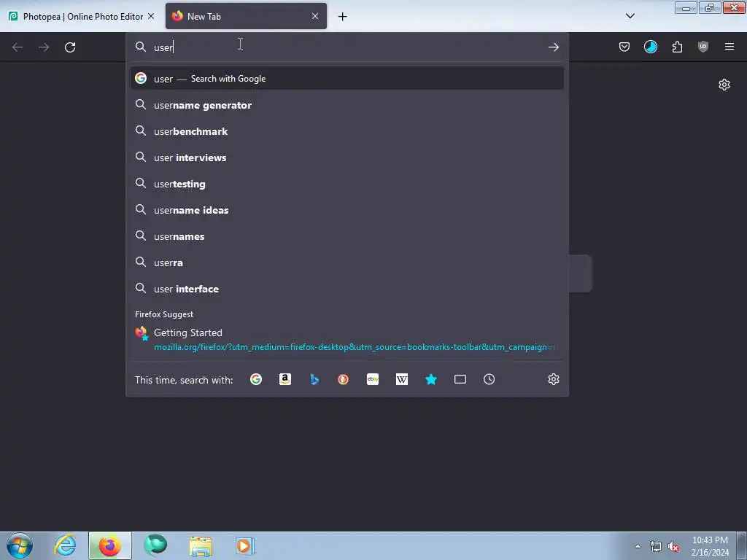Open the clock showing 10:43 PM
This screenshot has width=747, height=560.
(x=710, y=546)
